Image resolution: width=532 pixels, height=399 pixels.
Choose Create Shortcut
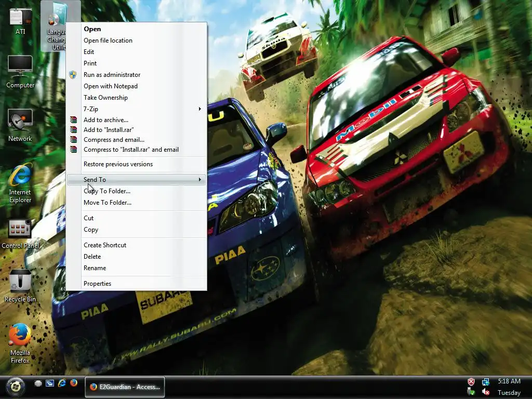coord(137,245)
